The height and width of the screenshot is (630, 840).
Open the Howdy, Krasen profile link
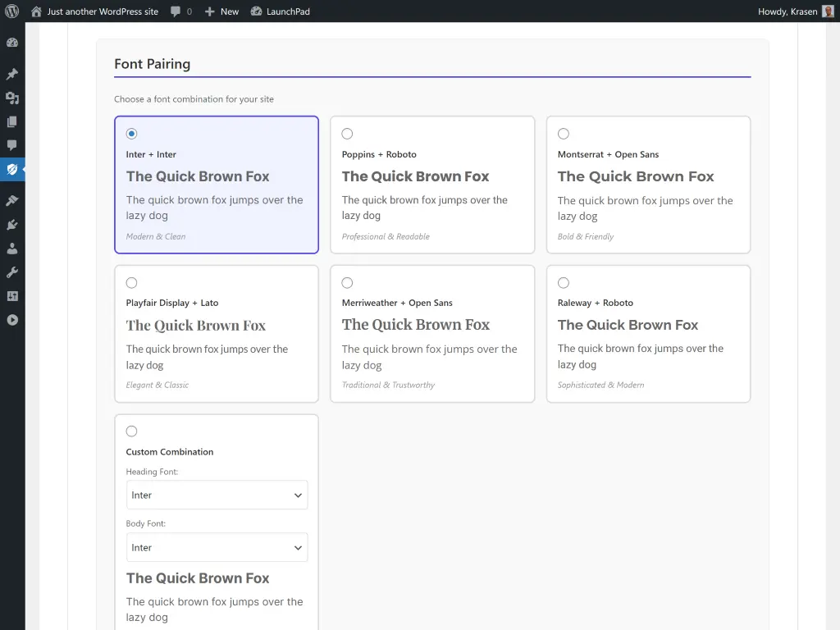click(787, 11)
